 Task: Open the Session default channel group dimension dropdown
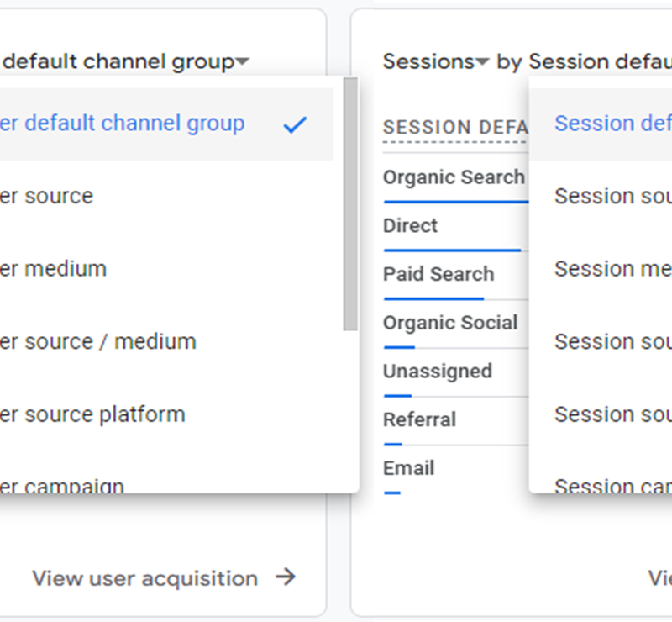(x=600, y=61)
